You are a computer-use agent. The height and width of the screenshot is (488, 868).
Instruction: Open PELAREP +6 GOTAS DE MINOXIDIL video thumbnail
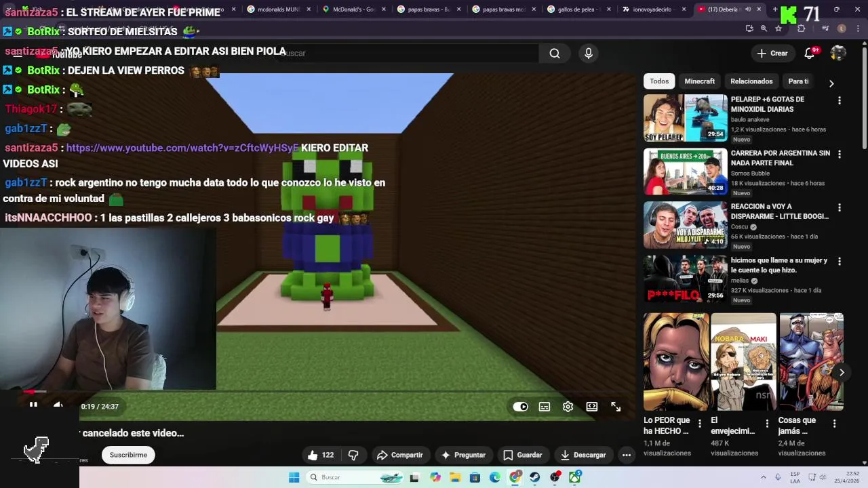pos(685,118)
